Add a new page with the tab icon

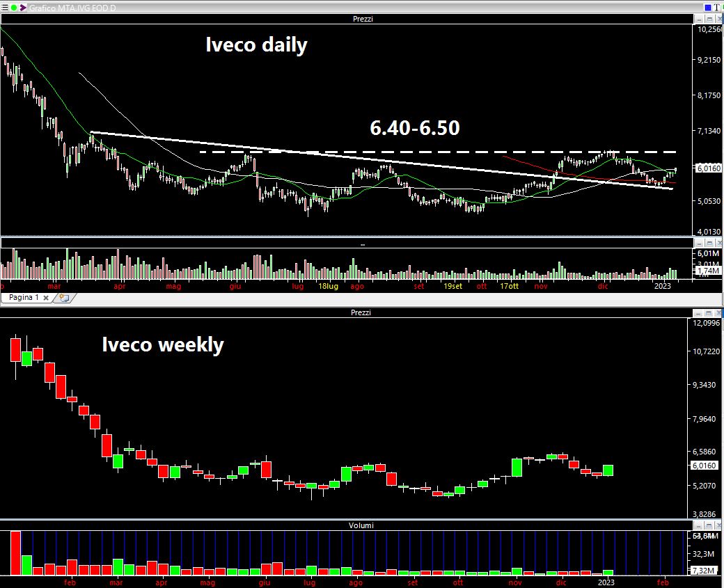[64, 298]
